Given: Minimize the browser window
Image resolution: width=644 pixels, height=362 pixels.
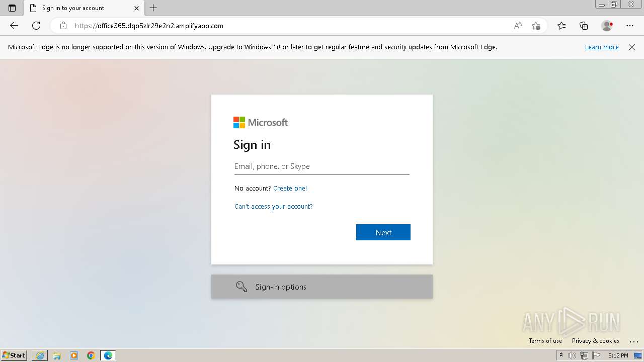Looking at the screenshot, I should tap(602, 5).
